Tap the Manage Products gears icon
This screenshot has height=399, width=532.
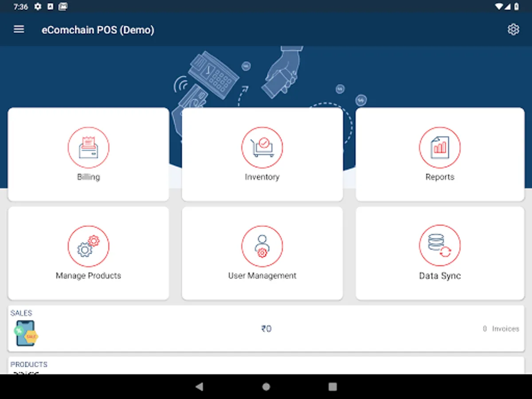click(x=88, y=246)
